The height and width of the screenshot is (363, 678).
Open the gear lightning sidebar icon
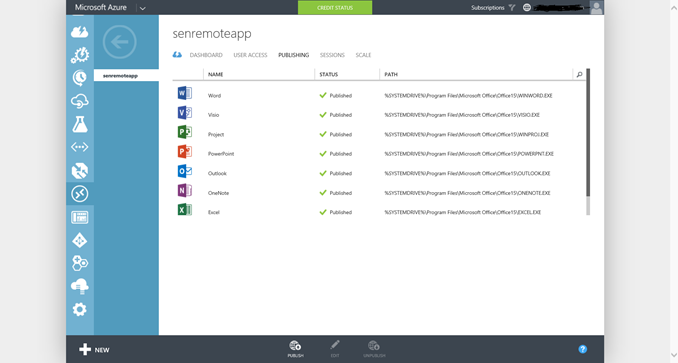click(x=80, y=55)
